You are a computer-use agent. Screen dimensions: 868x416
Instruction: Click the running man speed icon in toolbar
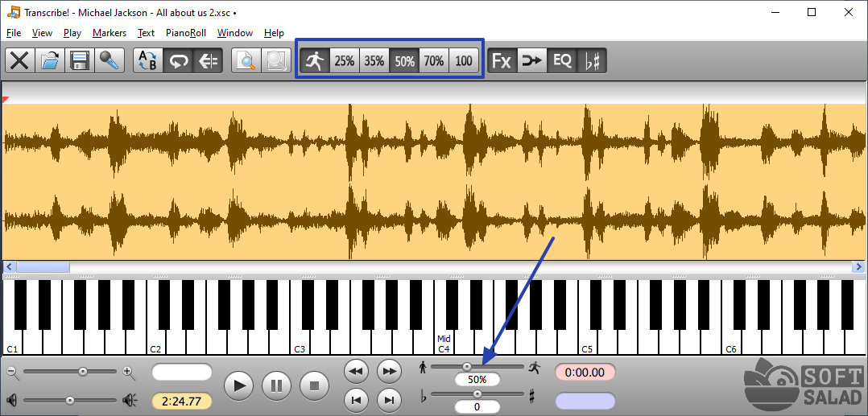(314, 60)
